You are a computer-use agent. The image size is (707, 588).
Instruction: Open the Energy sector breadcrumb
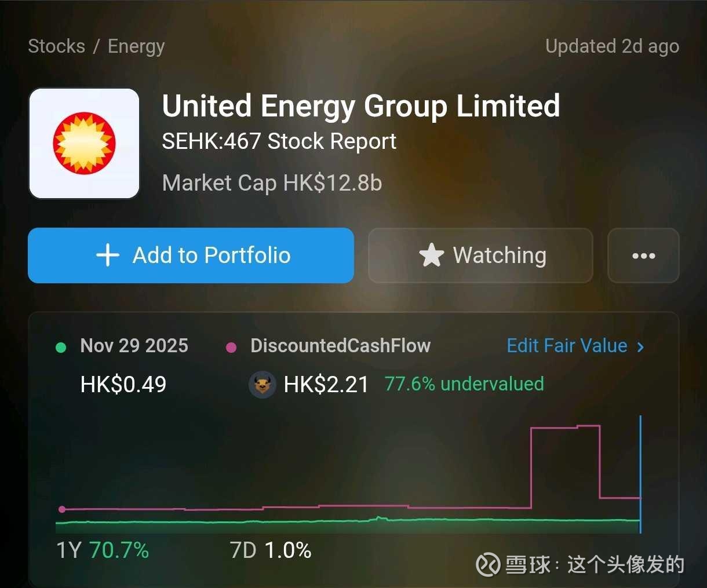tap(136, 46)
